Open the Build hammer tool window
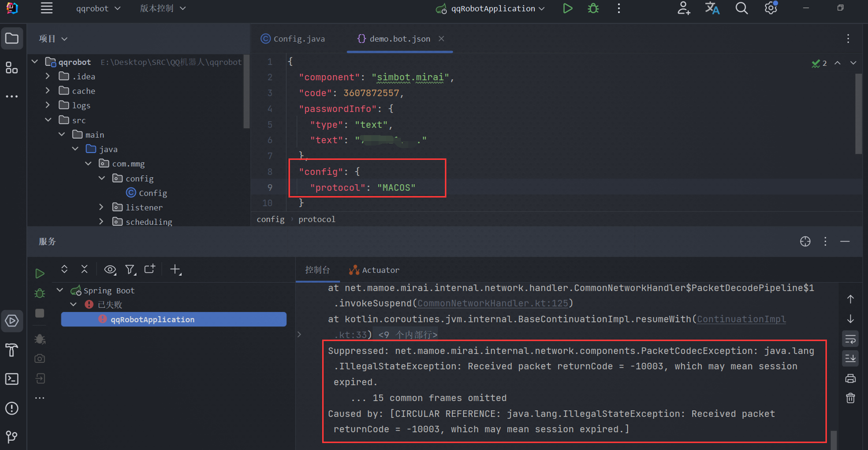Image resolution: width=868 pixels, height=450 pixels. click(12, 350)
